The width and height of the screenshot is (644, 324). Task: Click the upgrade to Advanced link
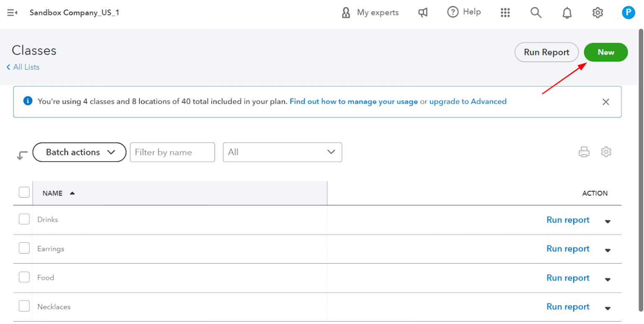468,101
